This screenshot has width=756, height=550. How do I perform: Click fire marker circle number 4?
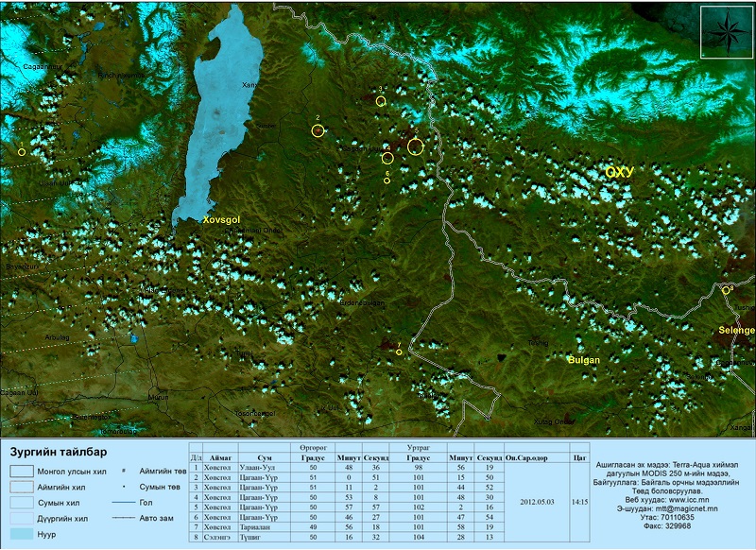tap(387, 158)
